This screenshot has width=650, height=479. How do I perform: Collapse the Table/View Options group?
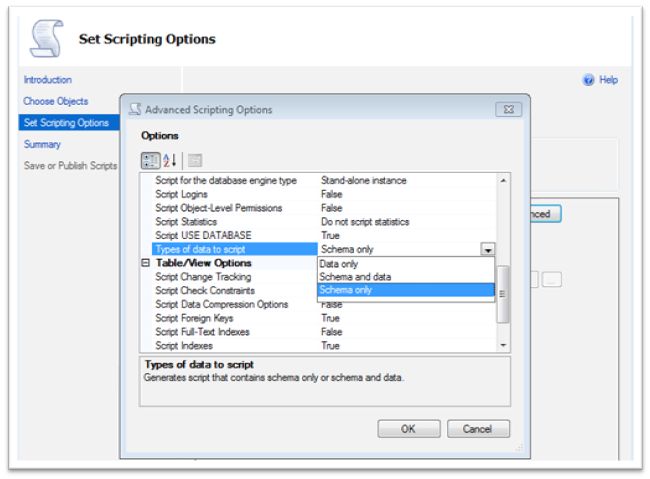click(146, 263)
